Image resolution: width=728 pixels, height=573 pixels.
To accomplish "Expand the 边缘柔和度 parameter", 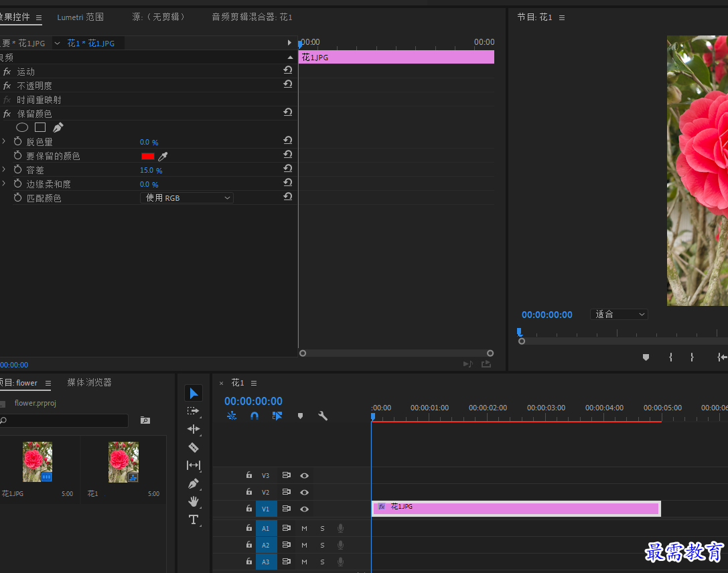I will click(x=4, y=183).
